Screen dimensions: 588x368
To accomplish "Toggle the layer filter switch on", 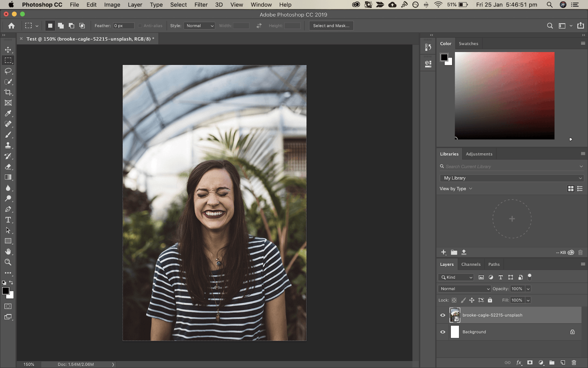I will tap(529, 277).
